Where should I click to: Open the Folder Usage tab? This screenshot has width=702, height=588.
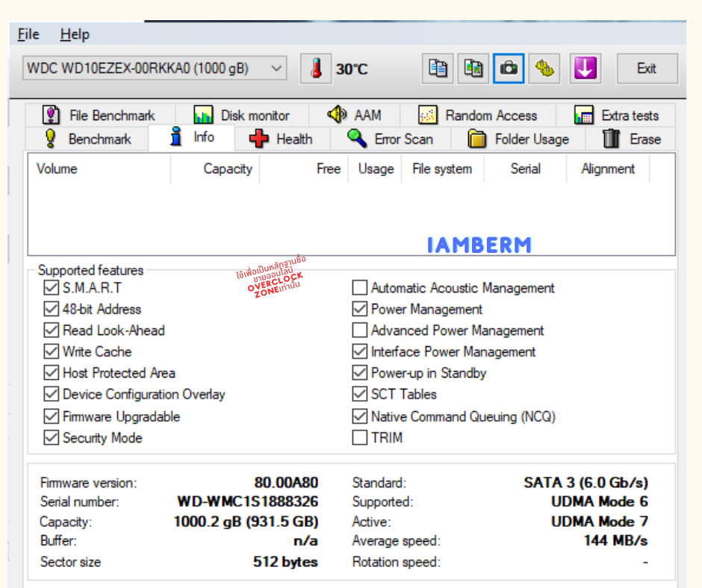pos(518,139)
